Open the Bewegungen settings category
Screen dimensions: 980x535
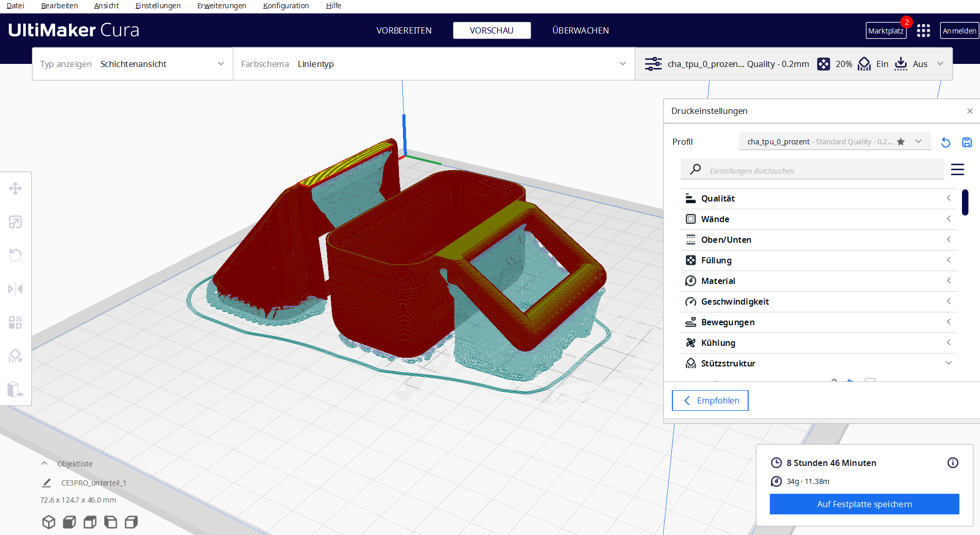[x=819, y=322]
